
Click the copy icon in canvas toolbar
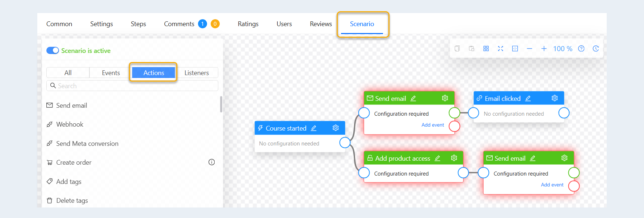tap(457, 49)
